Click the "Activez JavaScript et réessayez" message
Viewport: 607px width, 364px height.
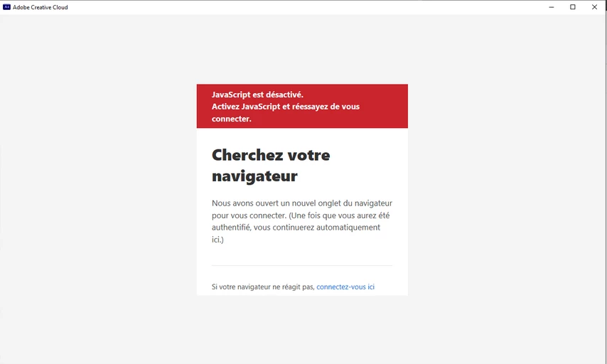[286, 113]
